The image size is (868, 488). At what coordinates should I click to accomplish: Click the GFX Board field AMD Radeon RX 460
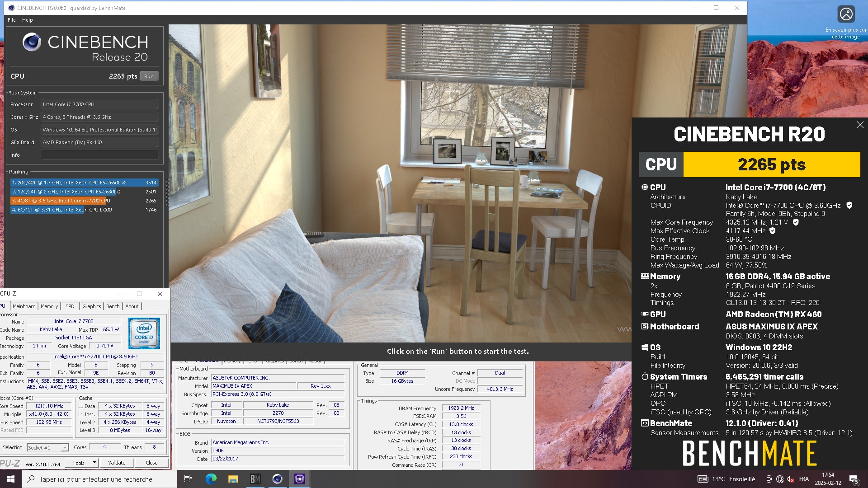(x=99, y=142)
